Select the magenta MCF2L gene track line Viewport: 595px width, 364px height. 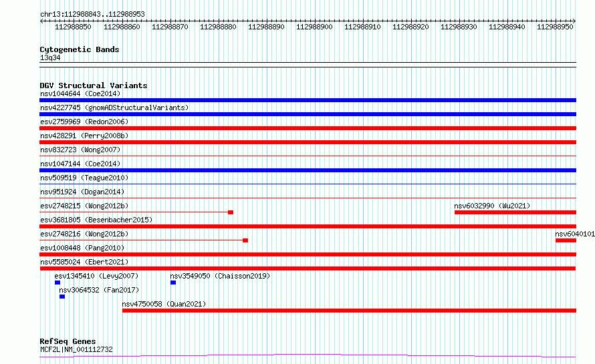point(308,356)
